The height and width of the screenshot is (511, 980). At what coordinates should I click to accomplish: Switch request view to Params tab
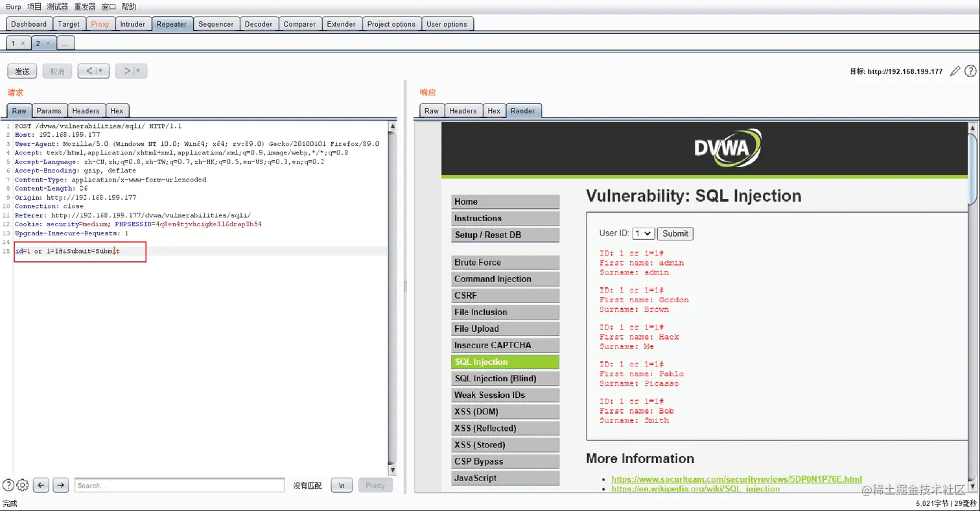(49, 111)
